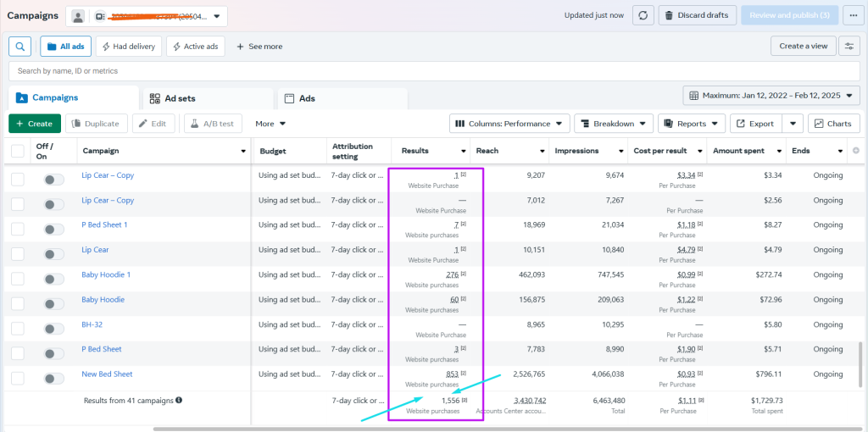Image resolution: width=868 pixels, height=432 pixels.
Task: Open the customize view sliders icon
Action: (x=849, y=47)
